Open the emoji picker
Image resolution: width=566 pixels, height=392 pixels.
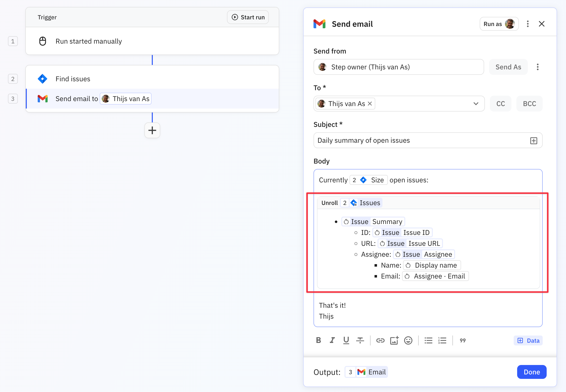[x=408, y=340]
